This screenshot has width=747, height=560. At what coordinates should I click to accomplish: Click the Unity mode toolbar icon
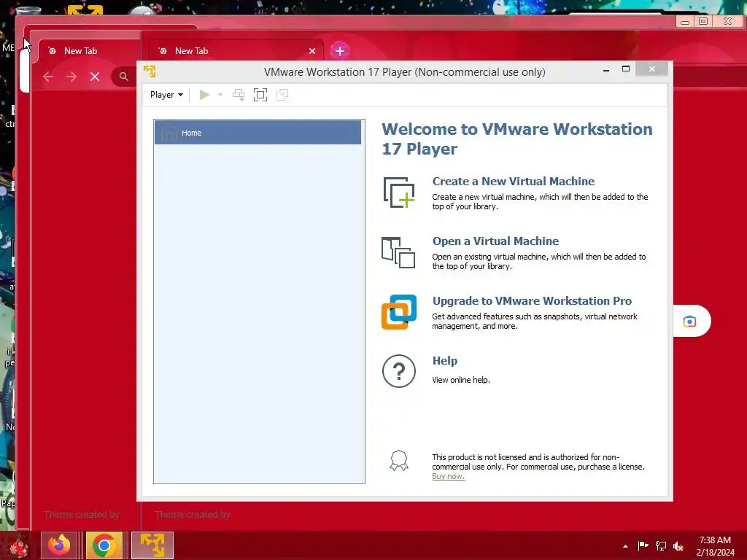point(282,95)
